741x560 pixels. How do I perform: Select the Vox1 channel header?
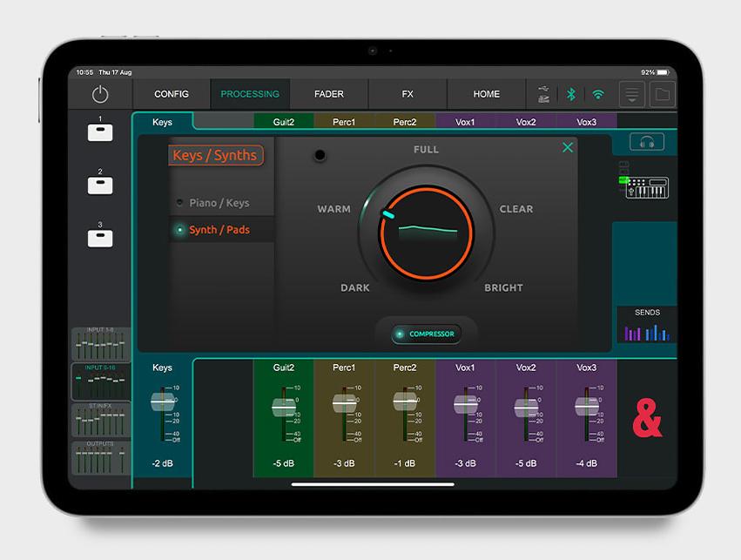click(465, 122)
